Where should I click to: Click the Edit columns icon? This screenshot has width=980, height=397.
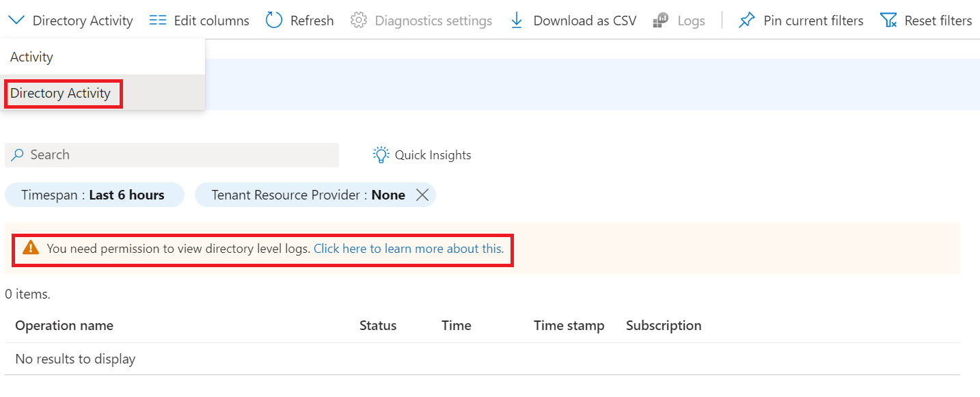pyautogui.click(x=158, y=20)
